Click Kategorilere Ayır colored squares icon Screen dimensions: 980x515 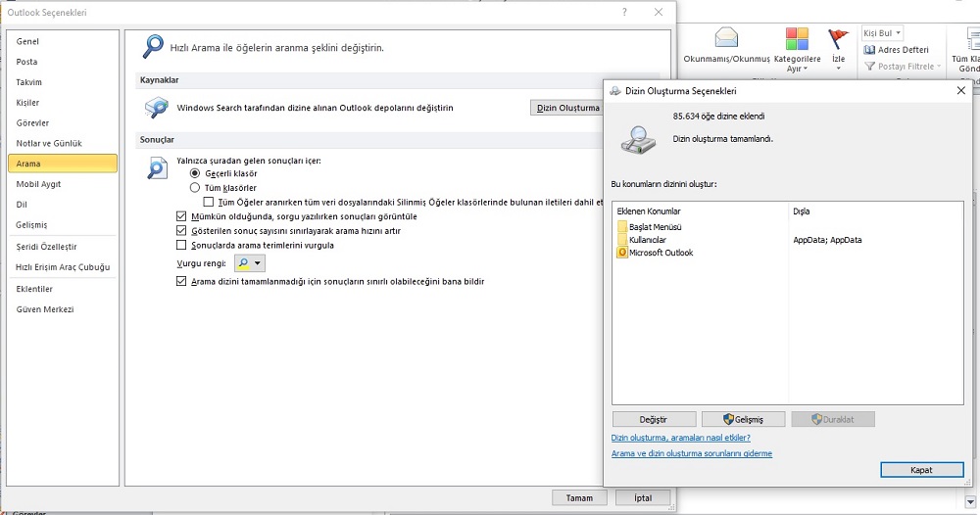tap(797, 39)
